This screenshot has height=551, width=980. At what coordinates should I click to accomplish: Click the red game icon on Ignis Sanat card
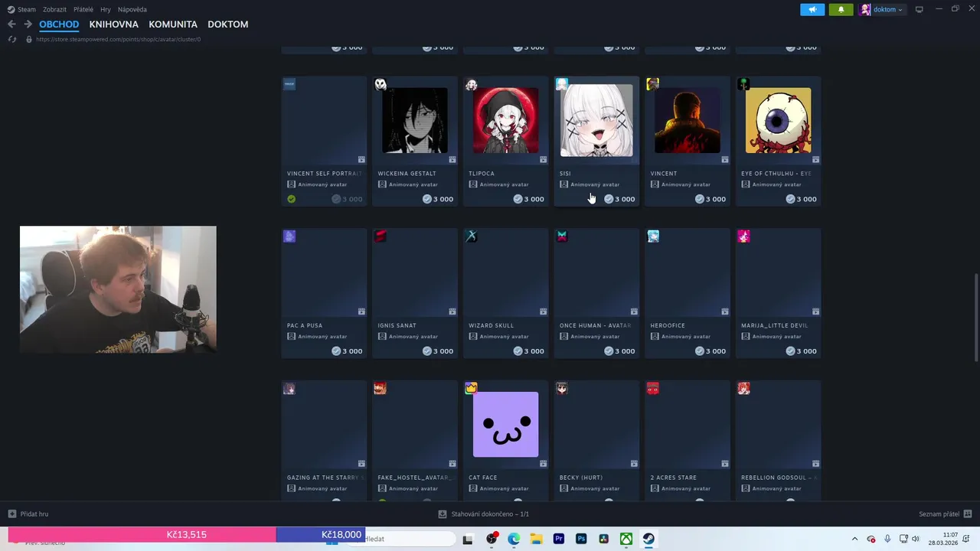pyautogui.click(x=381, y=236)
